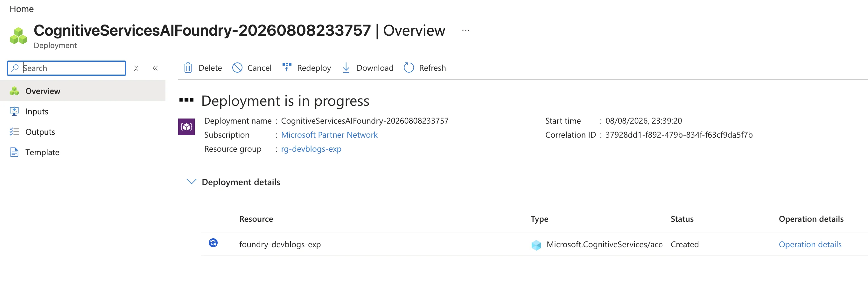Go to Home breadcrumb
This screenshot has height=288, width=868.
pos(22,9)
